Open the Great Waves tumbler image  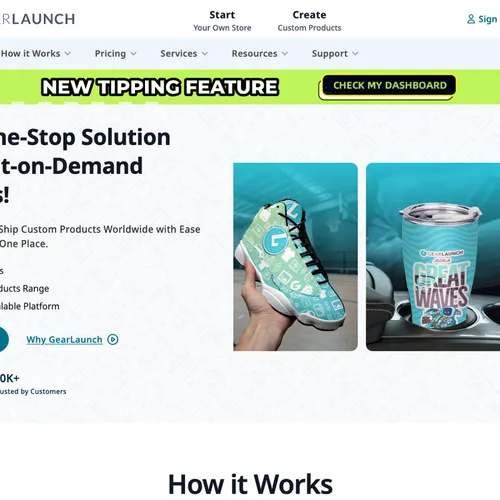(433, 257)
